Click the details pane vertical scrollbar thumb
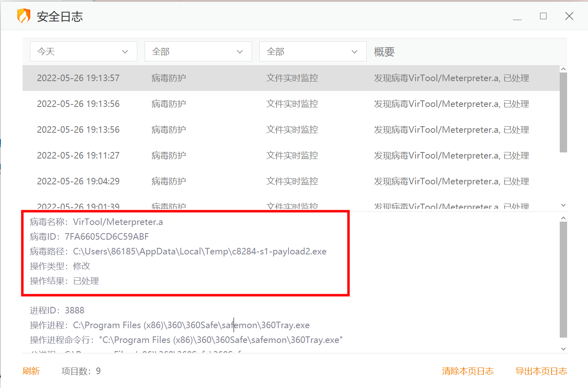The width and height of the screenshot is (588, 388). (563, 280)
